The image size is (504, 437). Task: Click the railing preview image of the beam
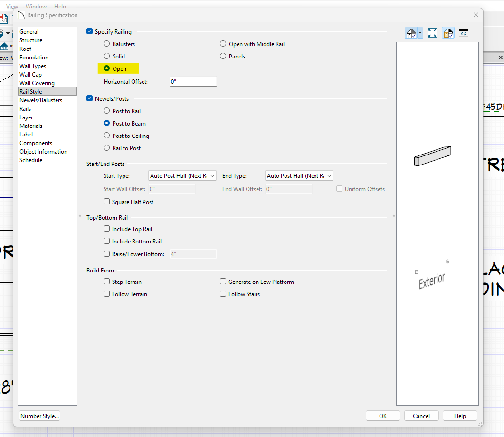(x=432, y=156)
